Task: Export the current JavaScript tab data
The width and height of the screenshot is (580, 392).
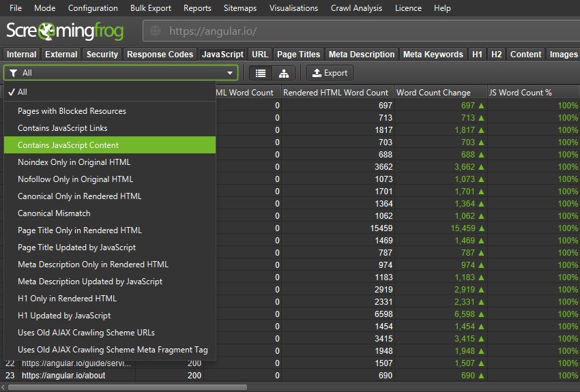Action: click(329, 73)
